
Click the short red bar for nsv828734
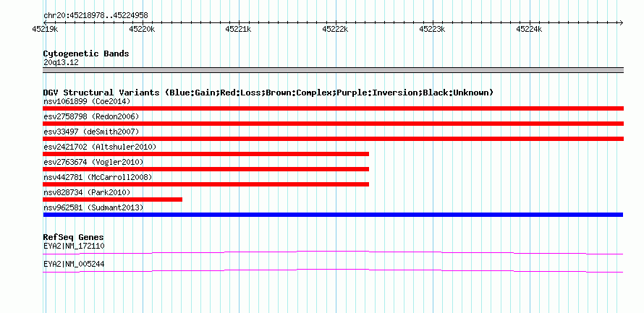tap(113, 200)
